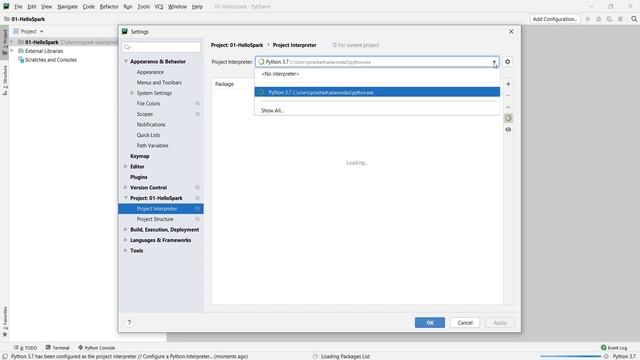Screen dimensions: 640x360
Task: Click the tool windows toggle icon in status bar
Action: click(4, 356)
